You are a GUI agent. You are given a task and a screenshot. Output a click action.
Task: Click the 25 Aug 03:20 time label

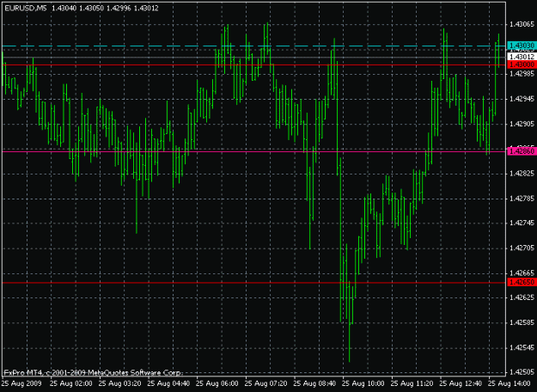tap(120, 383)
